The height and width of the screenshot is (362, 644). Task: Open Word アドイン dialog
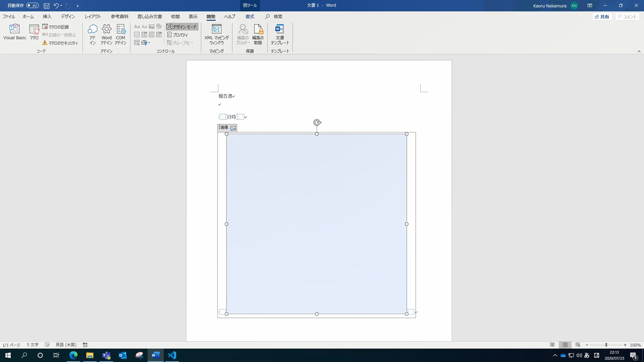(106, 34)
